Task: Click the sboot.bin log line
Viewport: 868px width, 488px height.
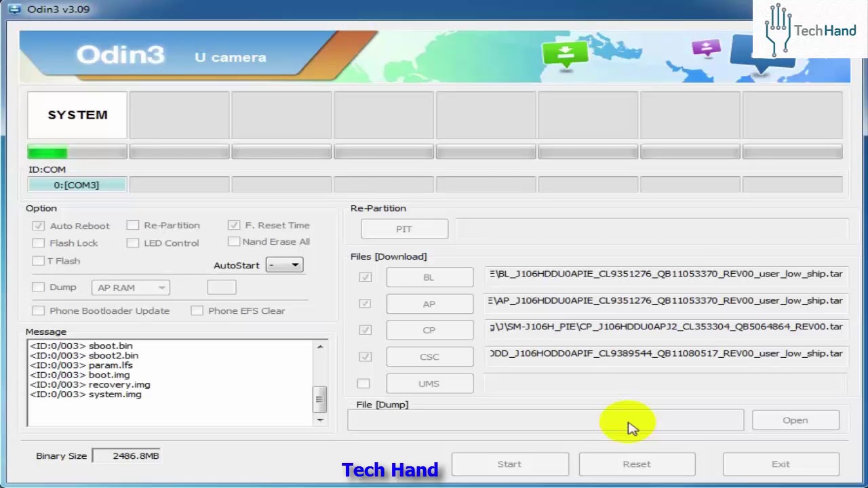Action: click(x=81, y=346)
